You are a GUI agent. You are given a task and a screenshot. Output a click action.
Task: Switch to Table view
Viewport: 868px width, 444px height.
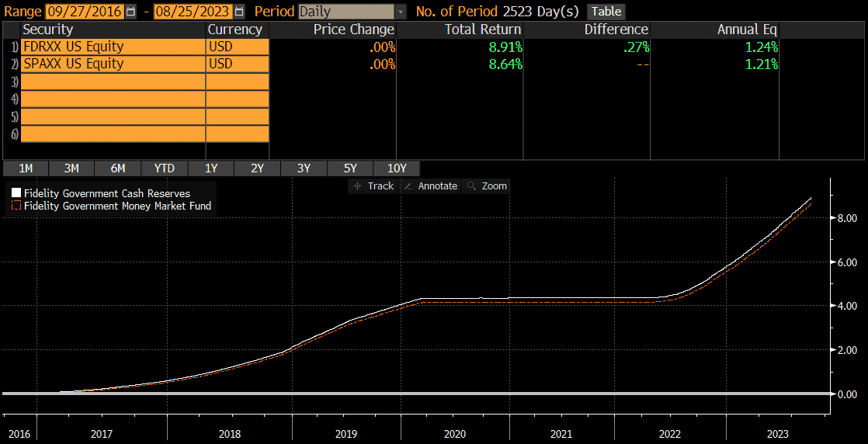tap(606, 12)
